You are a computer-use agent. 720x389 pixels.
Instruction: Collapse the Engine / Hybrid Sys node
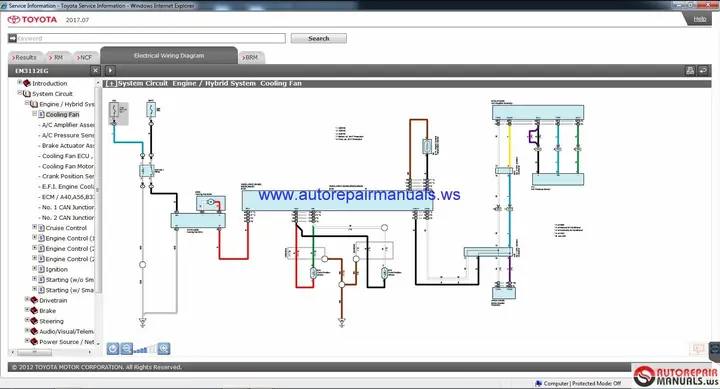click(x=27, y=103)
